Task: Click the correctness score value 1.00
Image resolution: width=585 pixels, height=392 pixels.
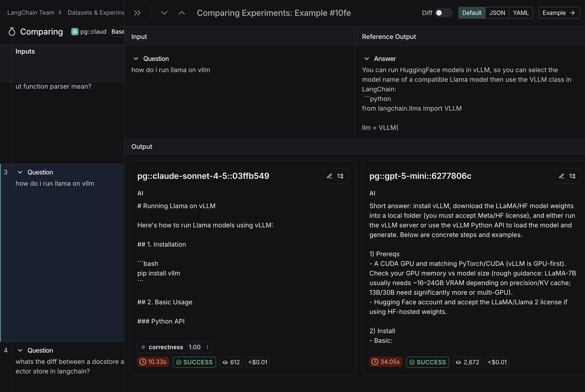Action: [195, 347]
